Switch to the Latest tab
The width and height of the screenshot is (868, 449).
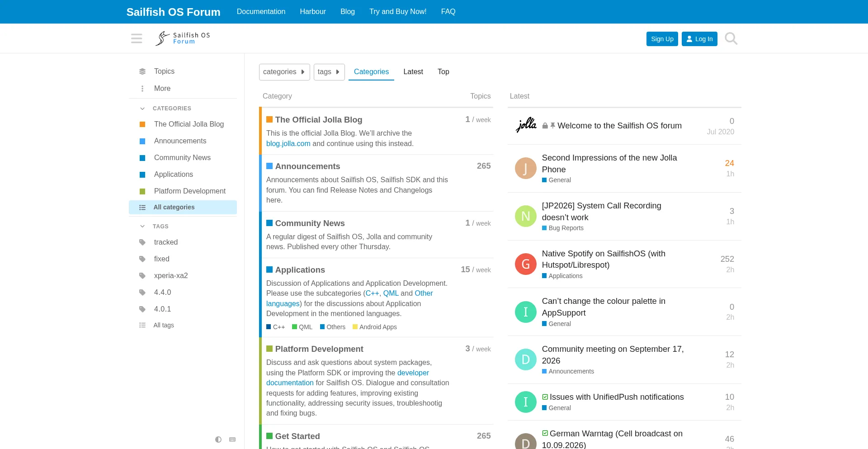pyautogui.click(x=413, y=72)
